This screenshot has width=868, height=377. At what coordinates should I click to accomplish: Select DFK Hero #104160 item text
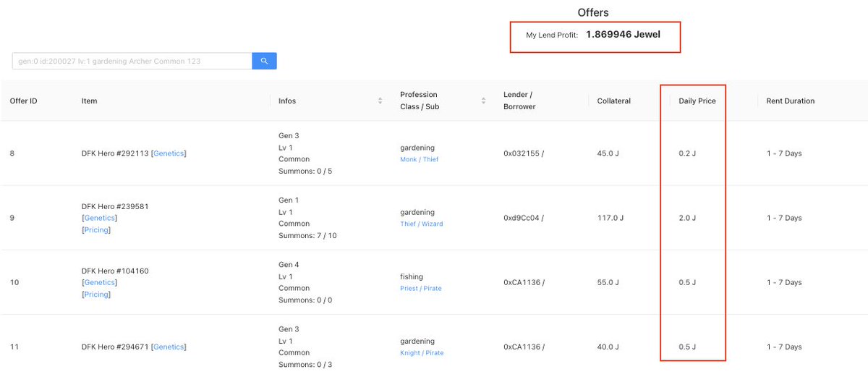pyautogui.click(x=115, y=271)
